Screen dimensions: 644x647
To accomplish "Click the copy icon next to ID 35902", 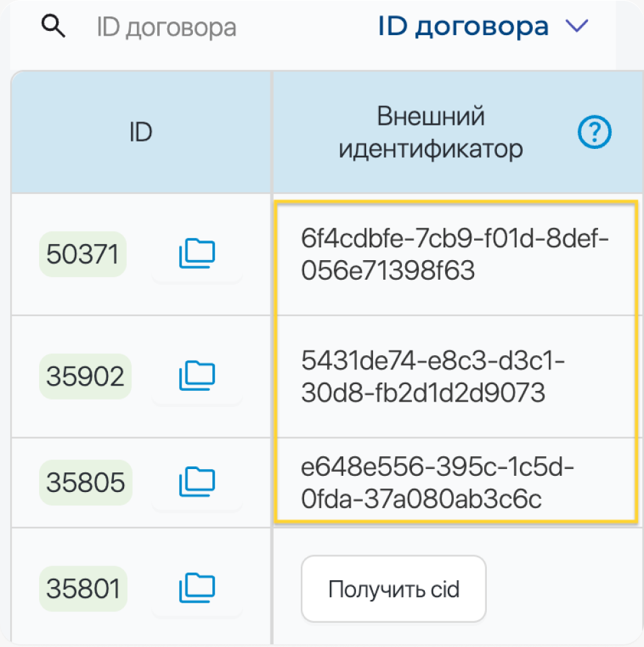I will [197, 375].
